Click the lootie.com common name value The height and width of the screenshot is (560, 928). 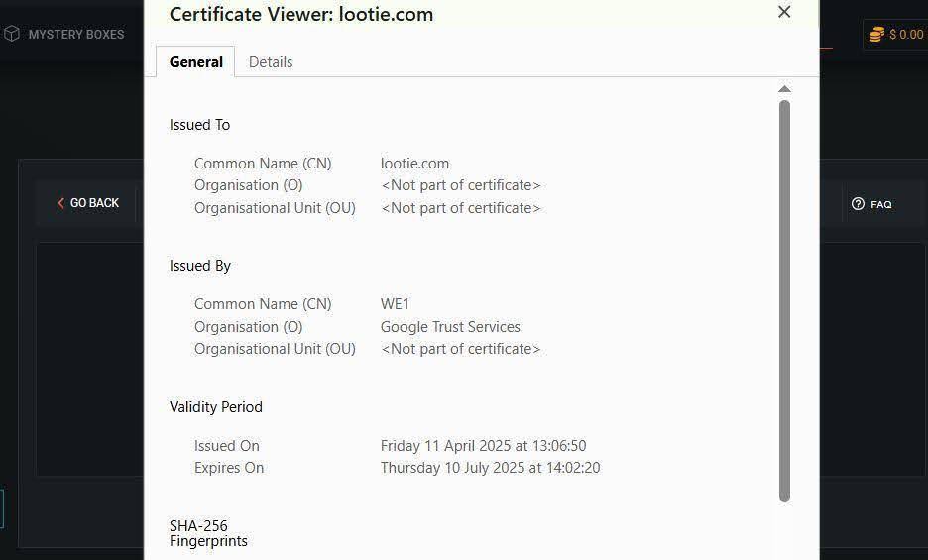tap(414, 164)
